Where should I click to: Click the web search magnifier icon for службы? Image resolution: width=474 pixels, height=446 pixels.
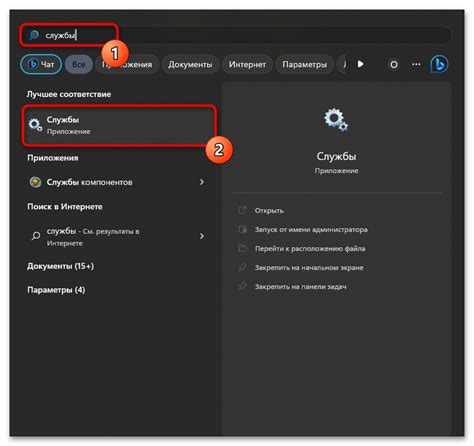pos(35,236)
